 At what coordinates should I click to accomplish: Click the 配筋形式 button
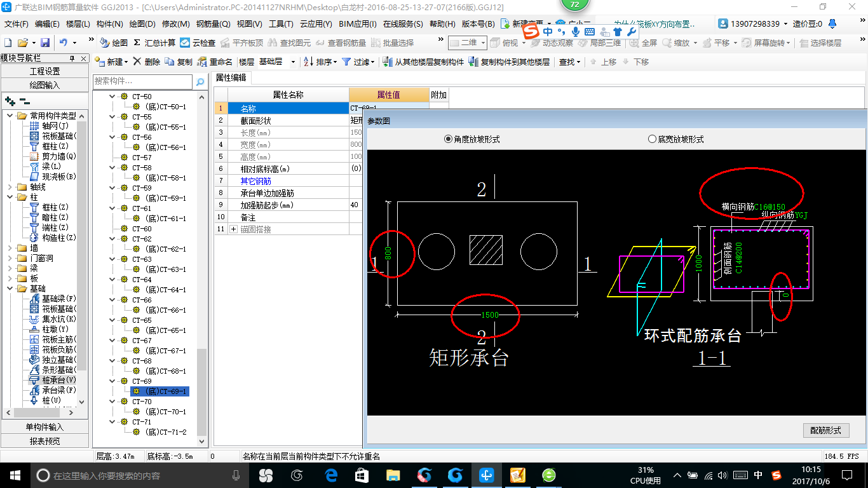pyautogui.click(x=826, y=430)
